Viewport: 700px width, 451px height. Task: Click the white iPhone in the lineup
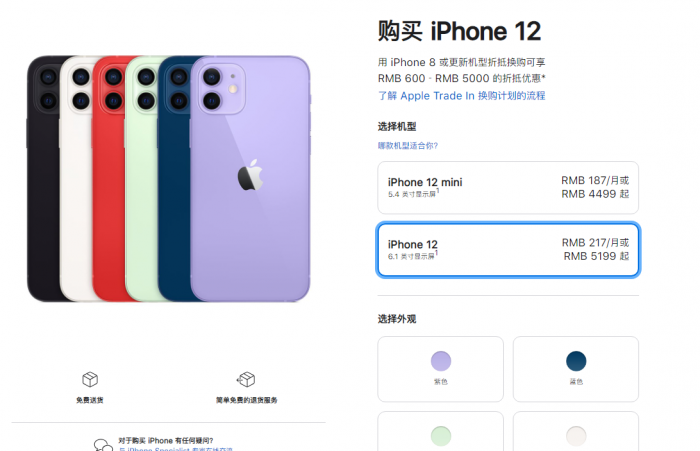coord(75,179)
